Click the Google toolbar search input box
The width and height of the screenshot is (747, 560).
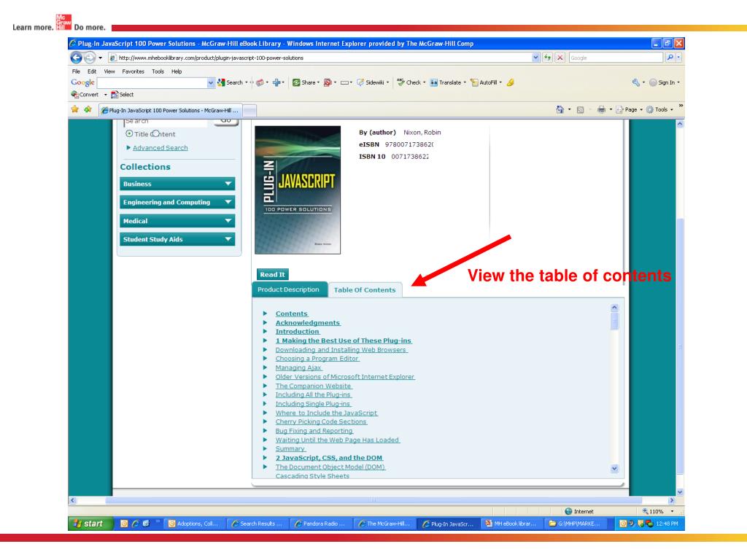point(152,83)
